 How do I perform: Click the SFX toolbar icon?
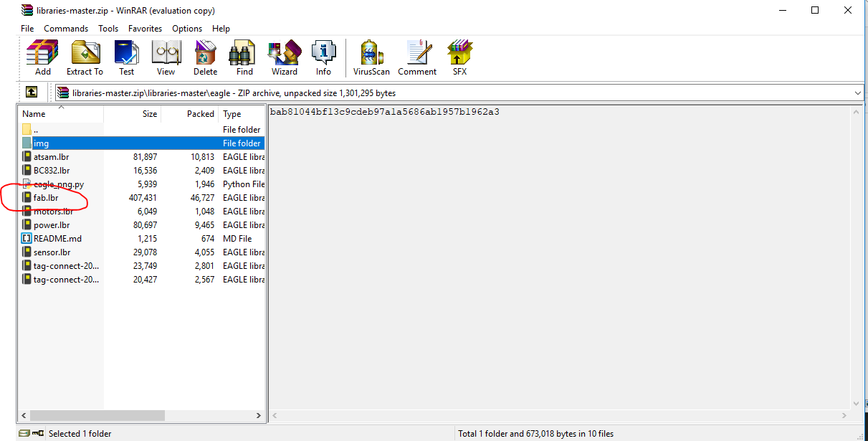point(459,53)
